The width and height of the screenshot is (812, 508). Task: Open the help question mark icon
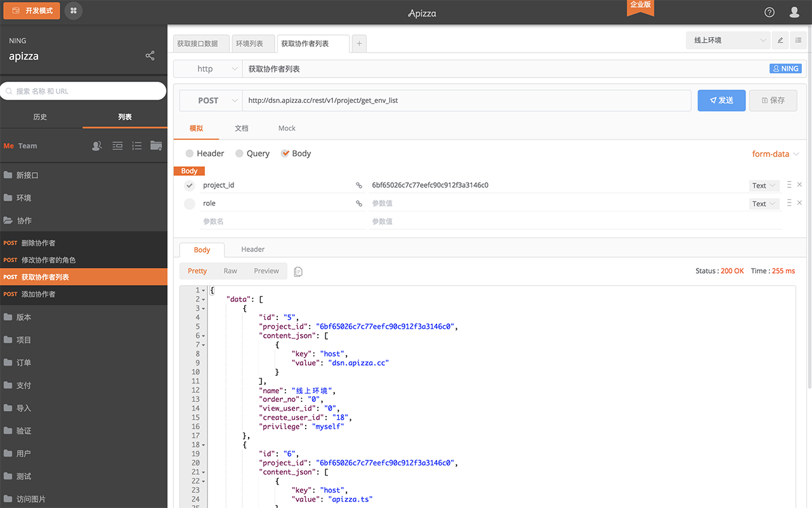point(769,12)
